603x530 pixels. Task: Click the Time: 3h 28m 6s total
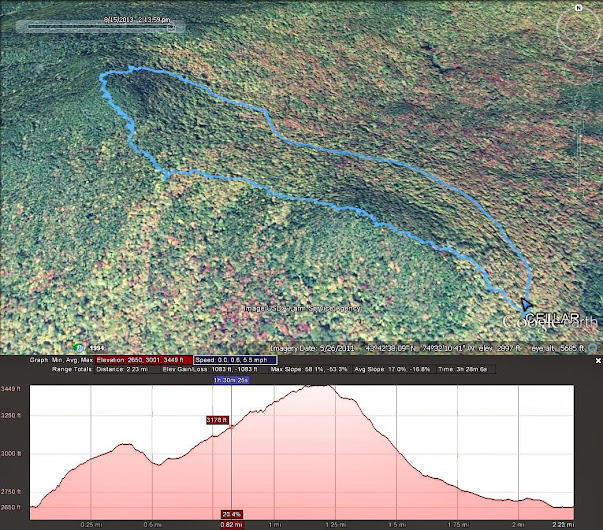click(x=463, y=369)
